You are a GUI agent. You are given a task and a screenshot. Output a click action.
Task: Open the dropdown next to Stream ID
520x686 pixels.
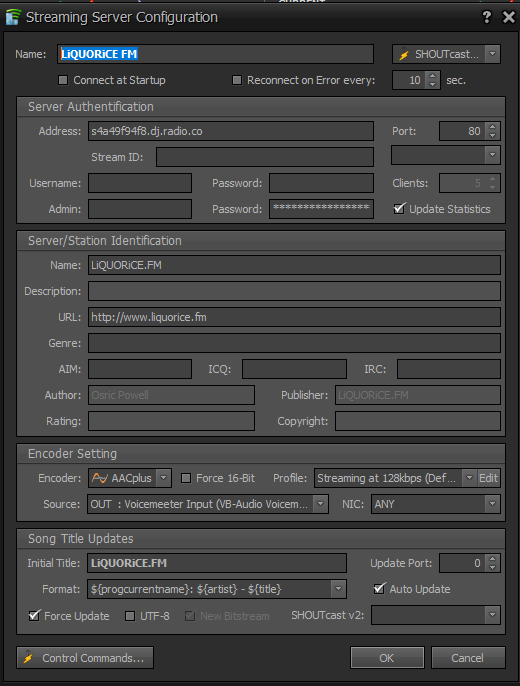pyautogui.click(x=492, y=155)
